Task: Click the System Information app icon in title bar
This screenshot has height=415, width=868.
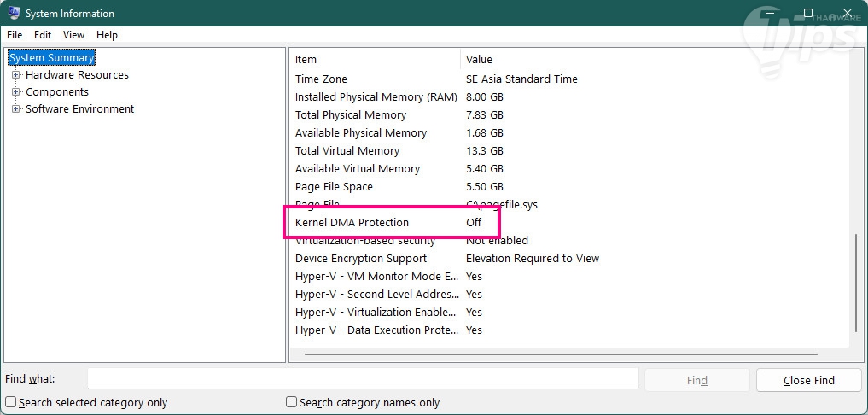Action: tap(14, 14)
